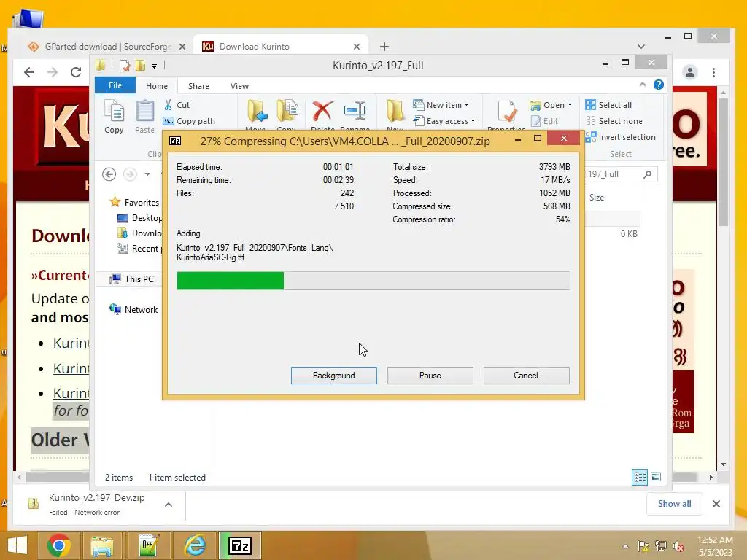This screenshot has width=747, height=560.
Task: Close the Chrome downloads bar
Action: tap(716, 504)
